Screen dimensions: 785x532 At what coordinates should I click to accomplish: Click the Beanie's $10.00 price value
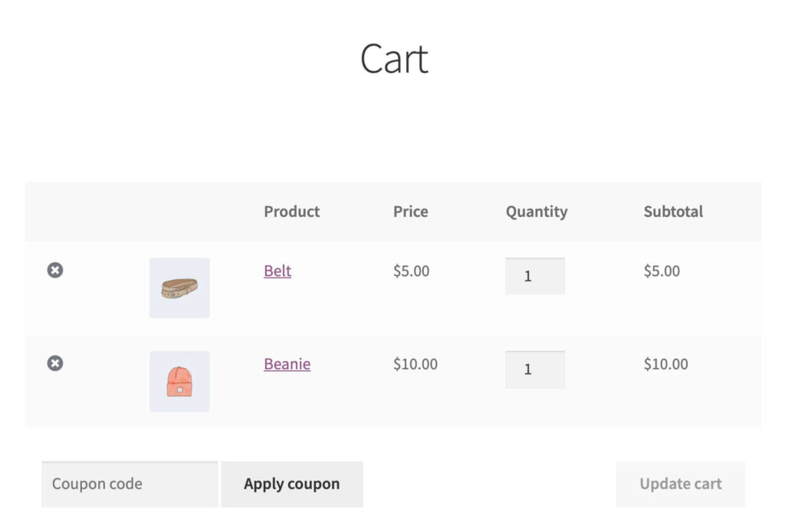coord(415,364)
